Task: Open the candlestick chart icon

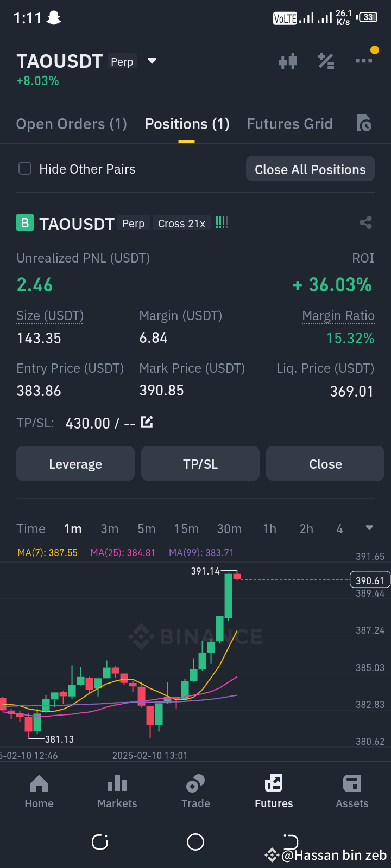Action: 288,61
